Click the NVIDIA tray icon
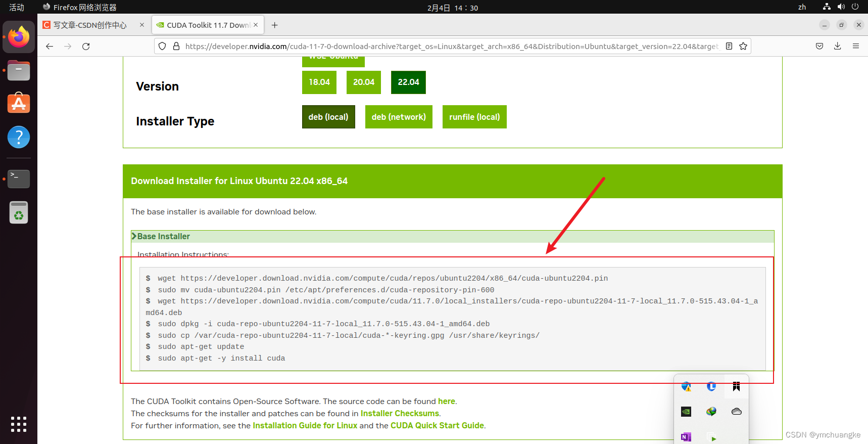Image resolution: width=868 pixels, height=444 pixels. point(686,412)
